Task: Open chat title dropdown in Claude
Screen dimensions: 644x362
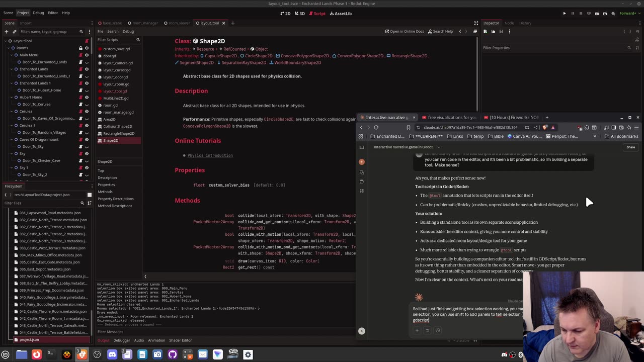Action: click(x=438, y=147)
